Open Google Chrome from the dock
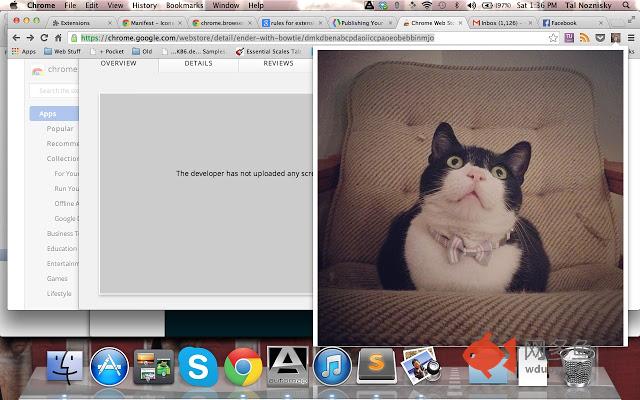This screenshot has width=640, height=400. point(243,367)
